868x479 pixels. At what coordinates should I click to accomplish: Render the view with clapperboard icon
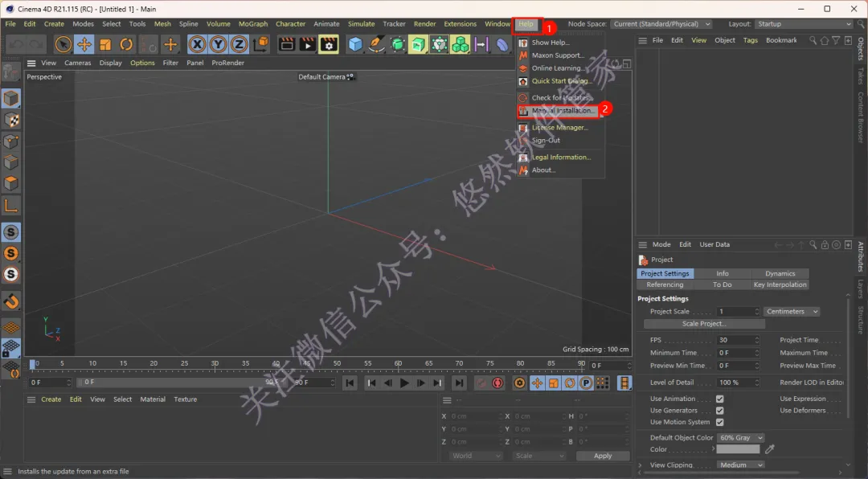point(287,44)
